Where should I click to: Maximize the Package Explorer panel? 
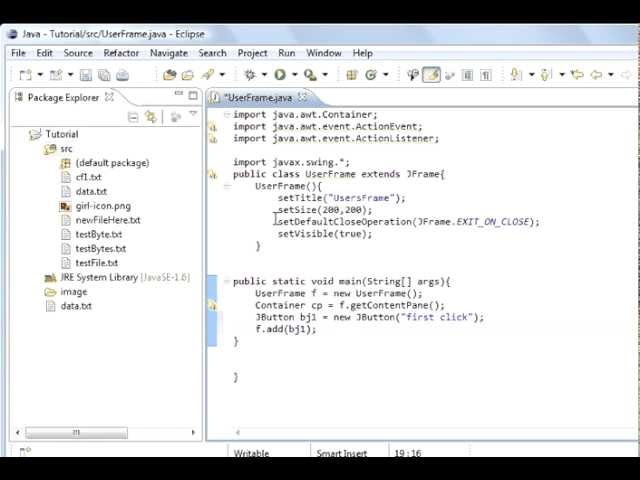click(x=193, y=96)
